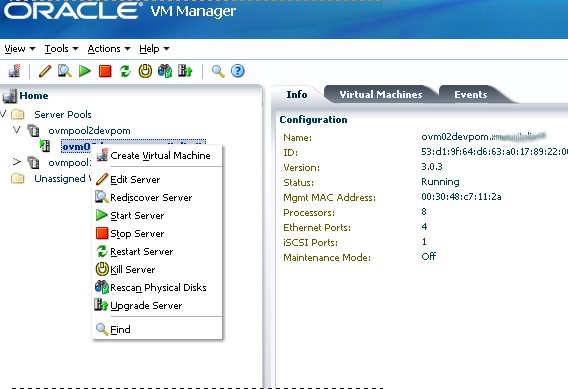Click the Kill Server toolbar icon
The height and width of the screenshot is (389, 568).
pos(145,71)
